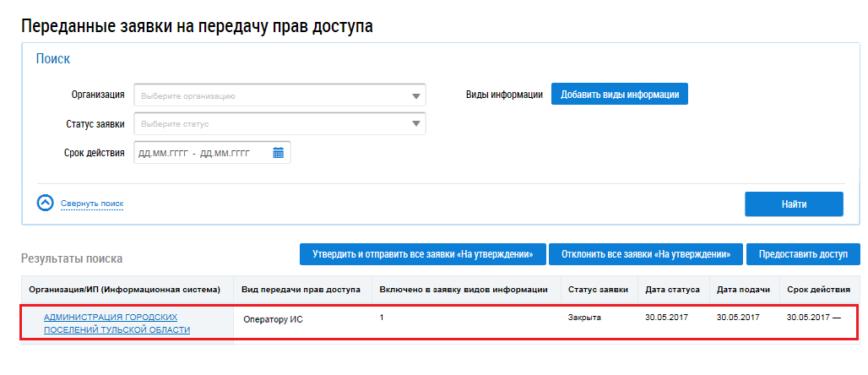
Task: Click the Вид передачи прав доступа header
Action: [301, 290]
